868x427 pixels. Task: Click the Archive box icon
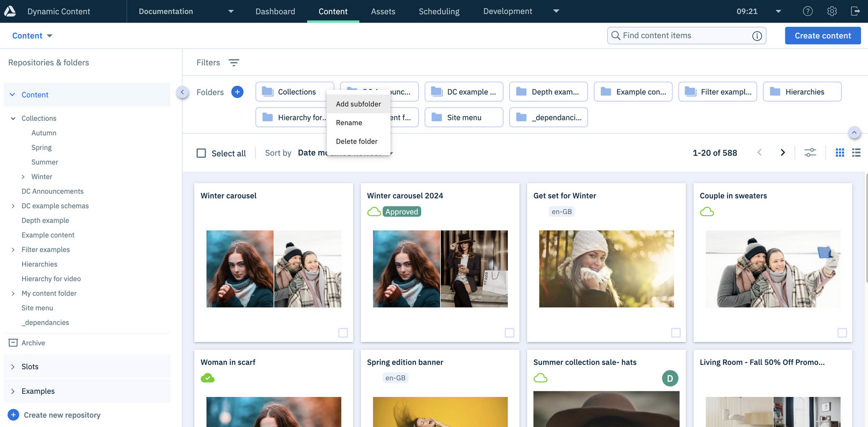[13, 343]
